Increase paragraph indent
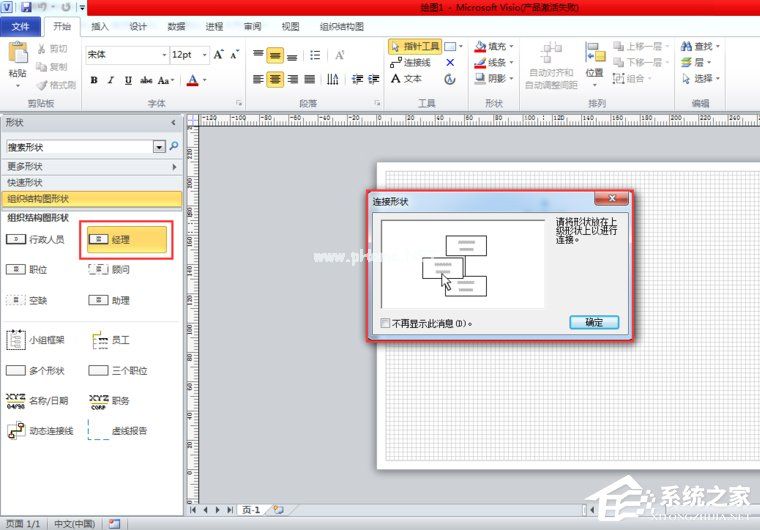760x530 pixels. point(374,79)
